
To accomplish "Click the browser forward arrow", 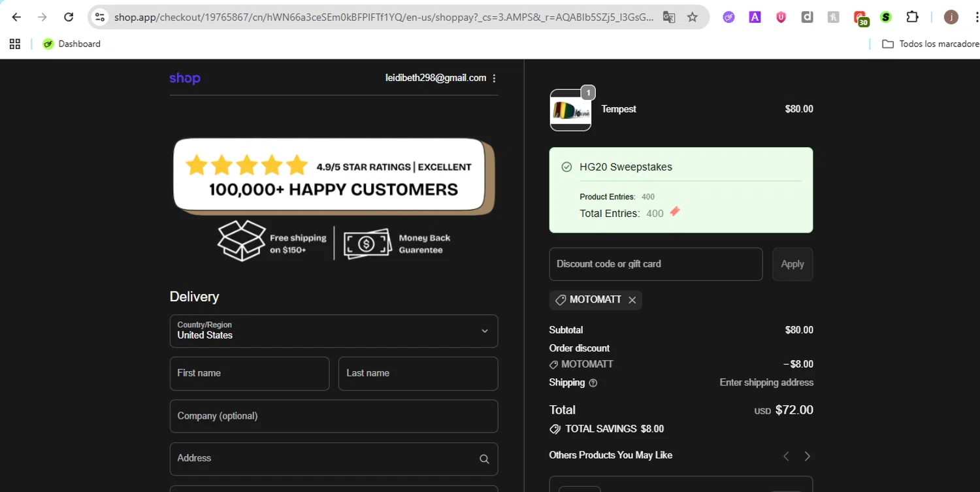I will coord(42,18).
